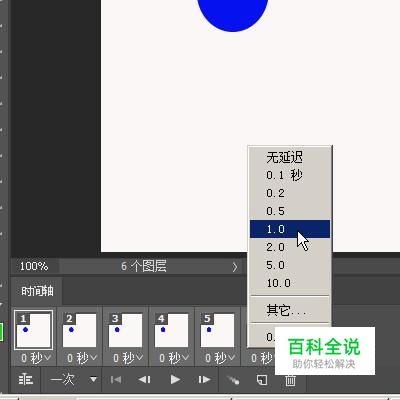400x400 pixels.
Task: Choose 0.2 delay from the menu
Action: coord(290,193)
